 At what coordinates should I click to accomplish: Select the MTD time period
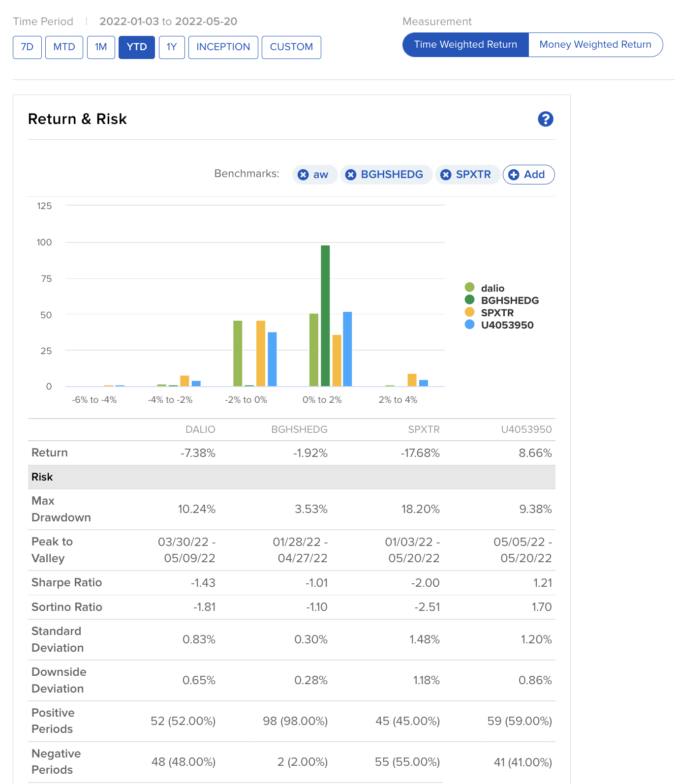[x=64, y=47]
